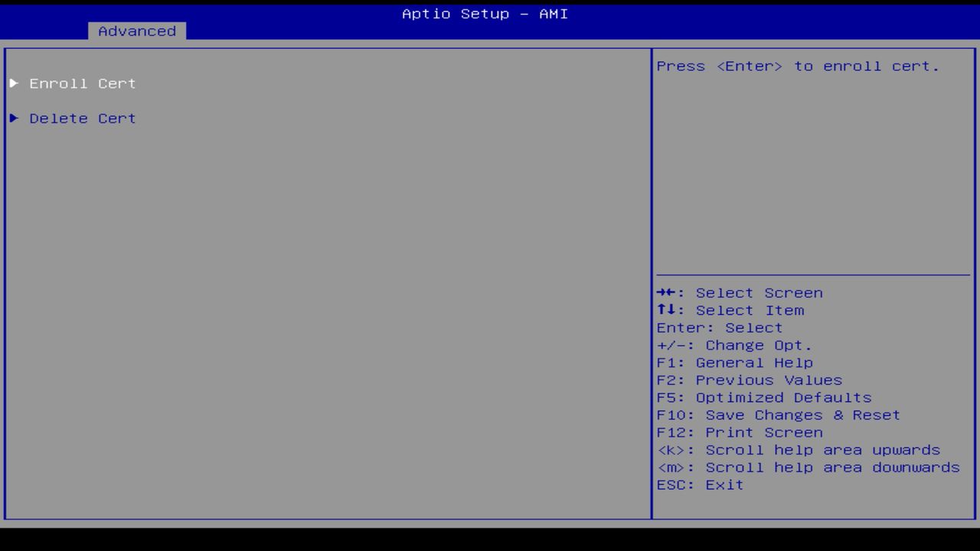980x551 pixels.
Task: Switch to the Advanced tab
Action: [136, 31]
